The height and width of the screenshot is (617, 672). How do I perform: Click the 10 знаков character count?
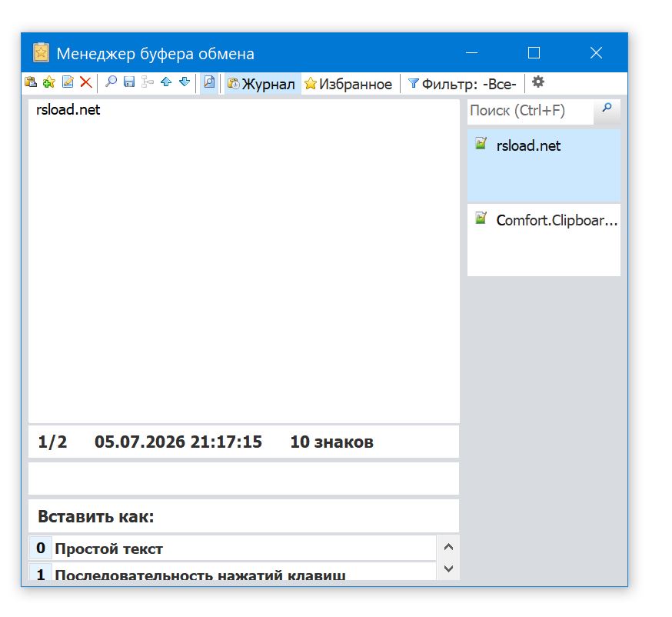tap(331, 442)
